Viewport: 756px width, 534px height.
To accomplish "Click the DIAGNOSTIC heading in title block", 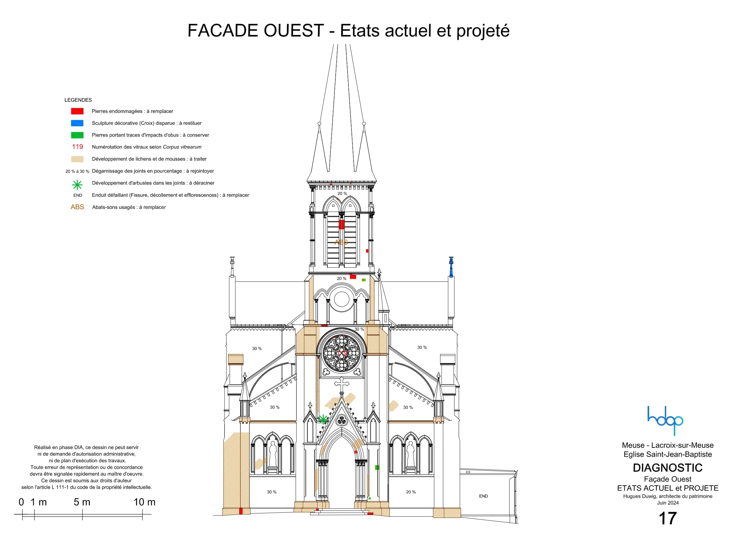I will [667, 468].
